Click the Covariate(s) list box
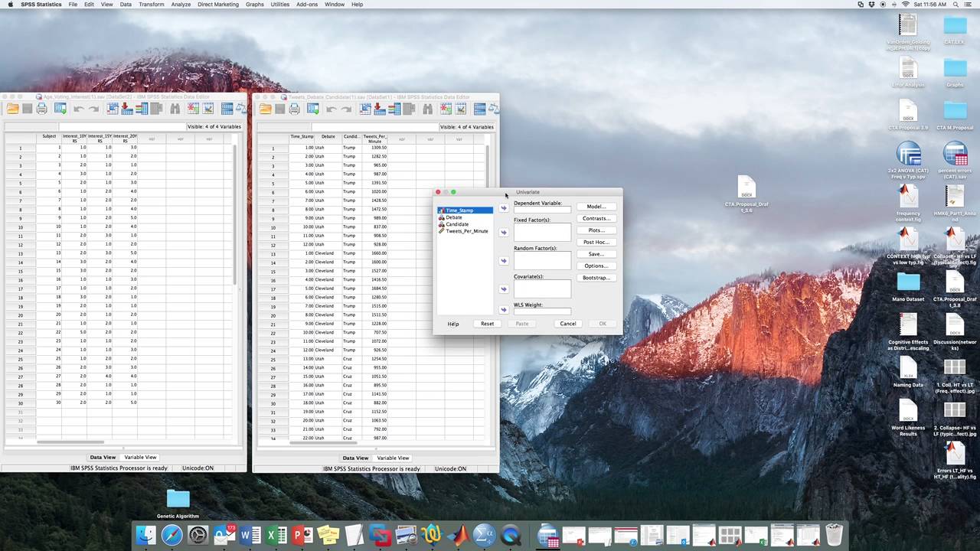The width and height of the screenshot is (980, 551). [542, 289]
